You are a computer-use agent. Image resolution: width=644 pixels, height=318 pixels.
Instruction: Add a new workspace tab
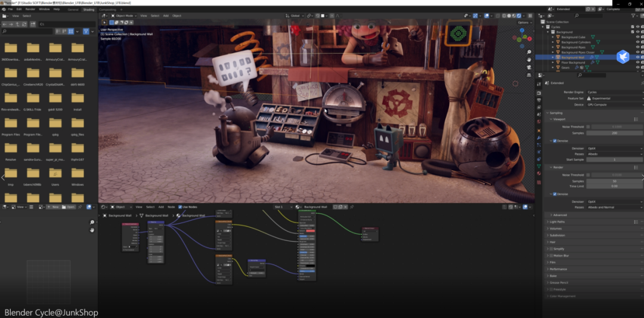(121, 9)
